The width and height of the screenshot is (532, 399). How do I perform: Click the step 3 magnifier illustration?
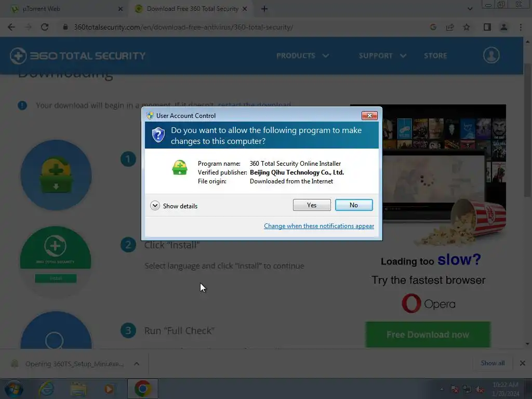tap(56, 330)
